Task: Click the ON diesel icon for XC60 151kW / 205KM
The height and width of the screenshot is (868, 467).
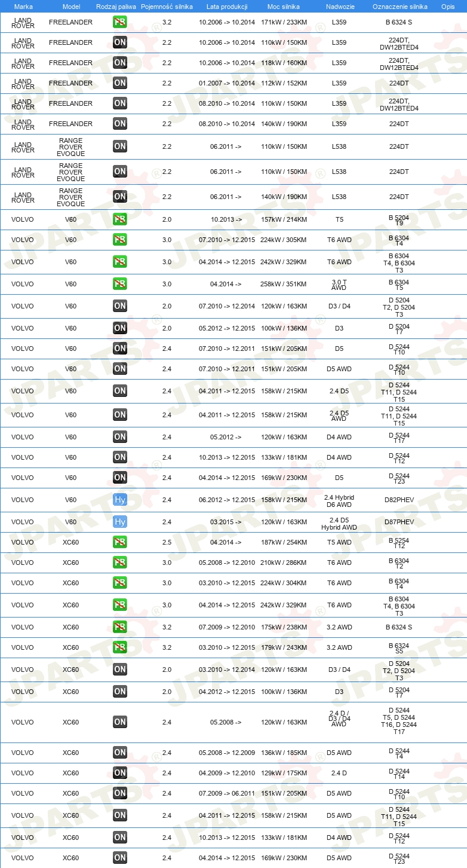Action: (x=120, y=793)
